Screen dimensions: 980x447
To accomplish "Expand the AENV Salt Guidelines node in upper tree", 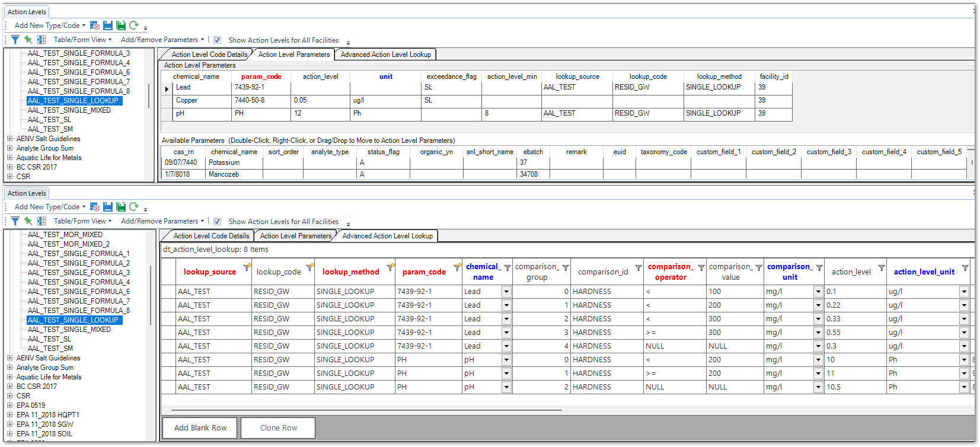I will (10, 139).
